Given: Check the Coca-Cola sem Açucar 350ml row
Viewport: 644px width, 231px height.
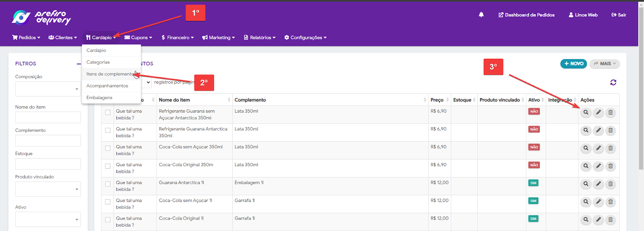Looking at the screenshot, I should [x=108, y=148].
